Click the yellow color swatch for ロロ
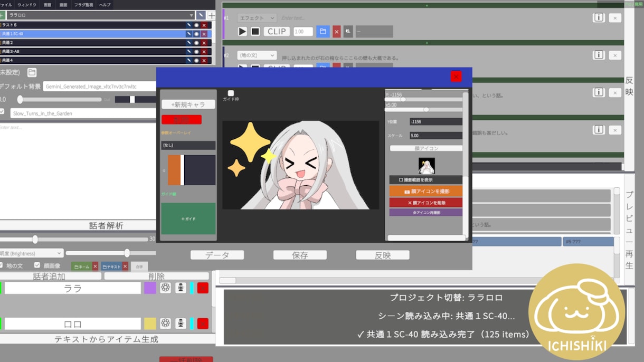The image size is (644, 362). [x=150, y=323]
